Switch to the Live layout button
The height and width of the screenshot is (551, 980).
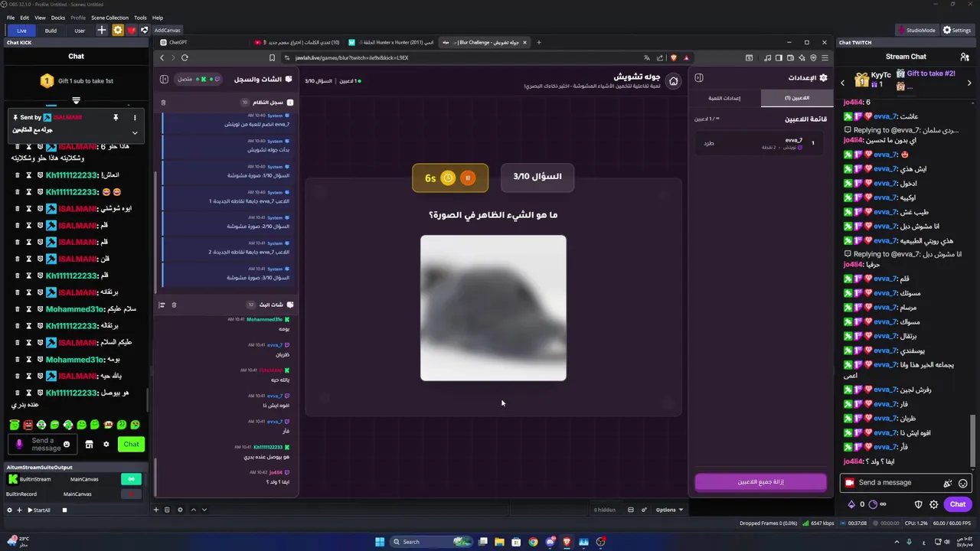(x=21, y=31)
